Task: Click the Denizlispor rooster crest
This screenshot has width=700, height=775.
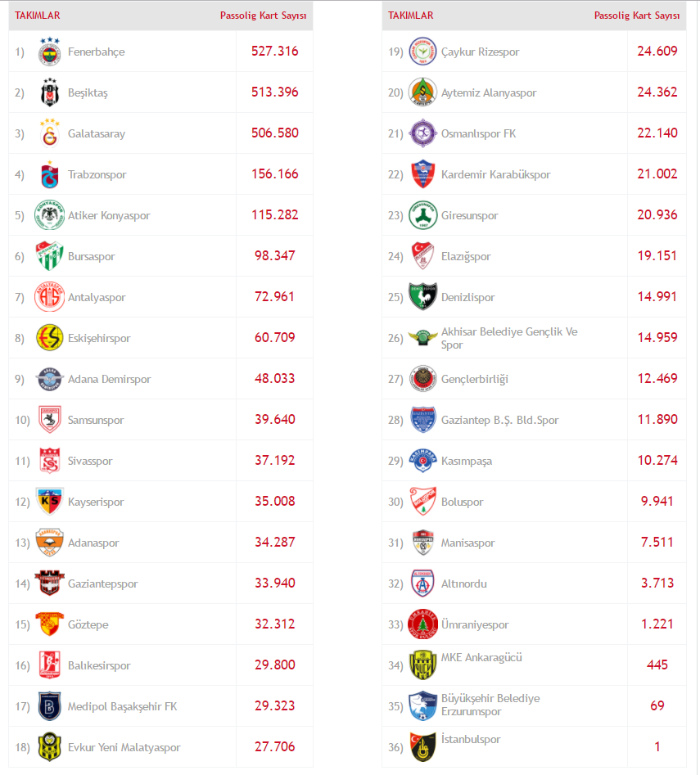Action: click(x=422, y=297)
